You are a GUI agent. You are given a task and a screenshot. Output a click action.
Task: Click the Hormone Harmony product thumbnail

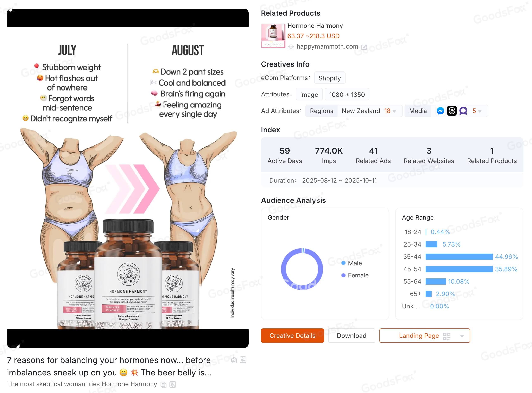[273, 36]
